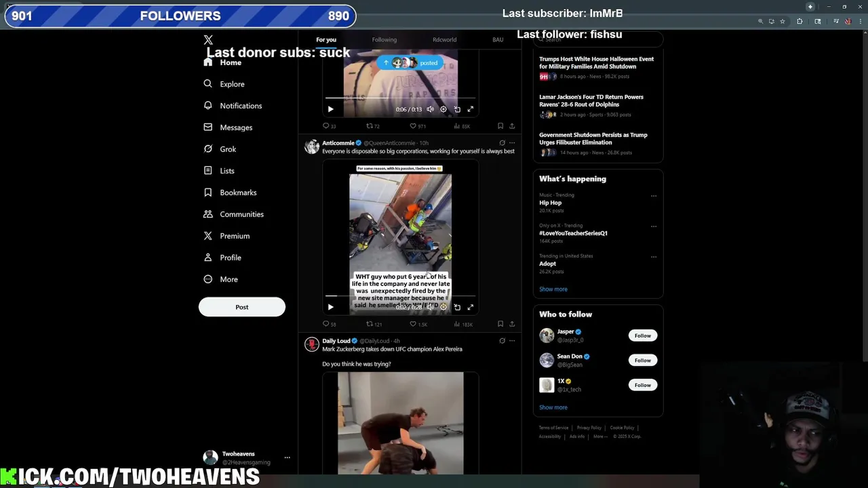Screen dimensions: 868x488
Task: Enable picture-in-picture on top video
Action: 457,109
